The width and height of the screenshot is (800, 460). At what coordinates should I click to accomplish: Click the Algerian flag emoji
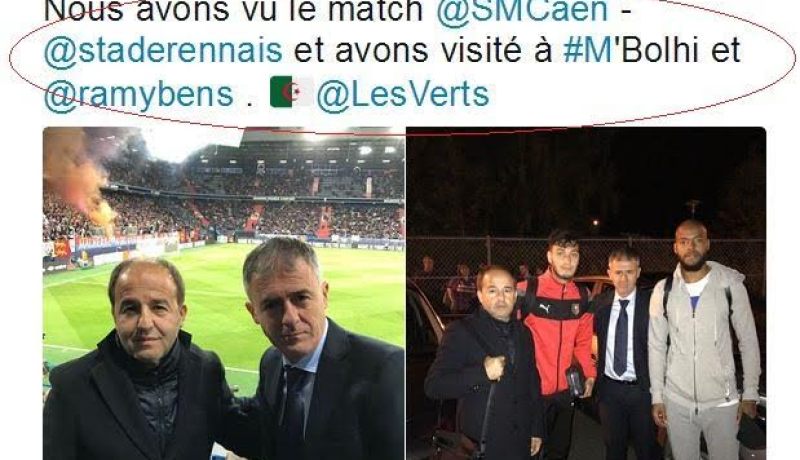point(291,92)
